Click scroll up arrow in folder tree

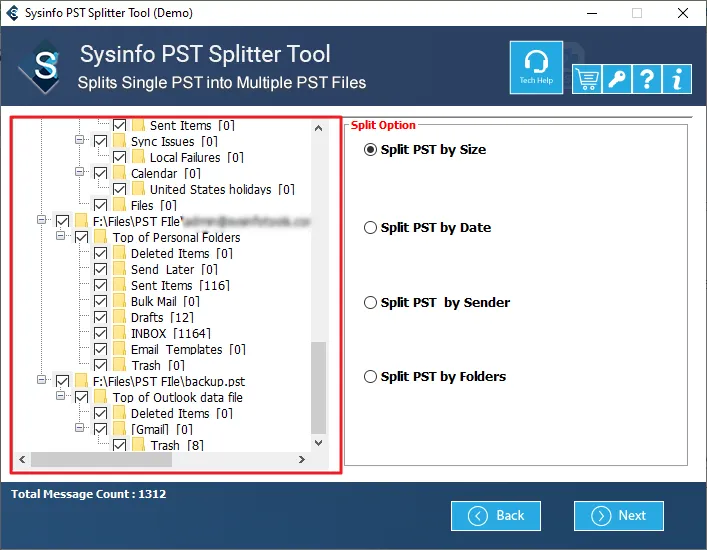click(x=318, y=128)
